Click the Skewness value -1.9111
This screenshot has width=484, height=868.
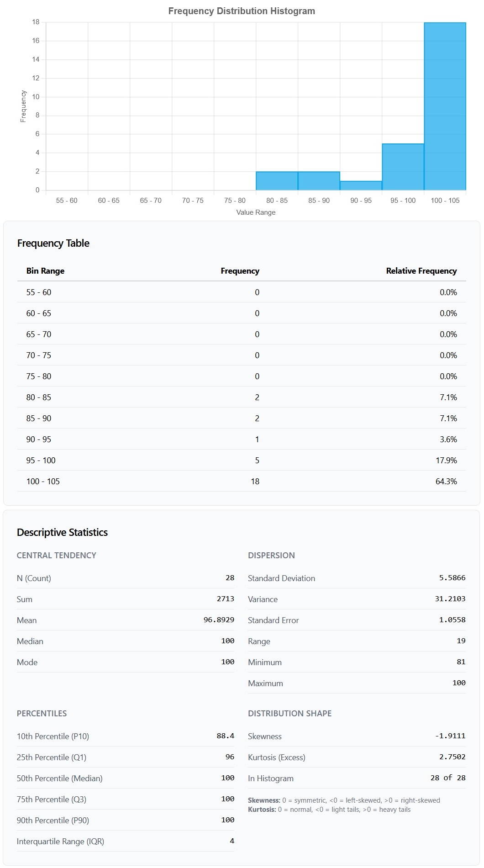450,736
